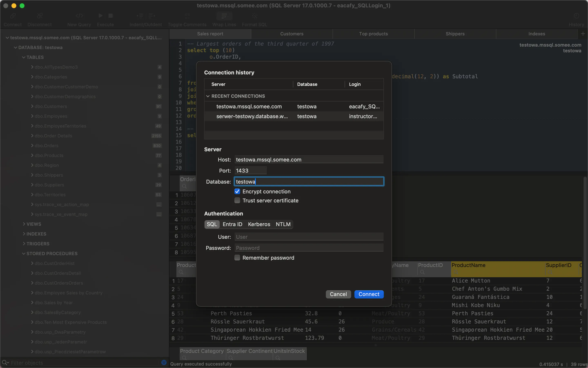This screenshot has height=368, width=588.
Task: Click the Database input field
Action: (x=309, y=182)
